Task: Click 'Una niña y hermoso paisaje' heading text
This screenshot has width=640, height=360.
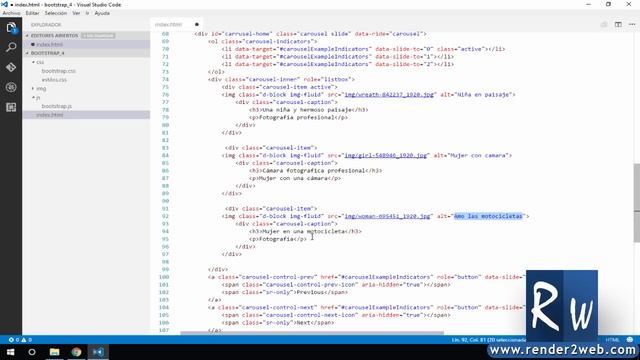Action: [x=307, y=110]
